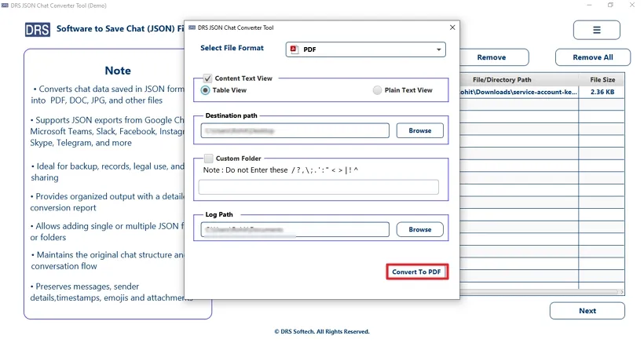644x343 pixels.
Task: Click the main window app icon in title bar
Action: [5, 5]
